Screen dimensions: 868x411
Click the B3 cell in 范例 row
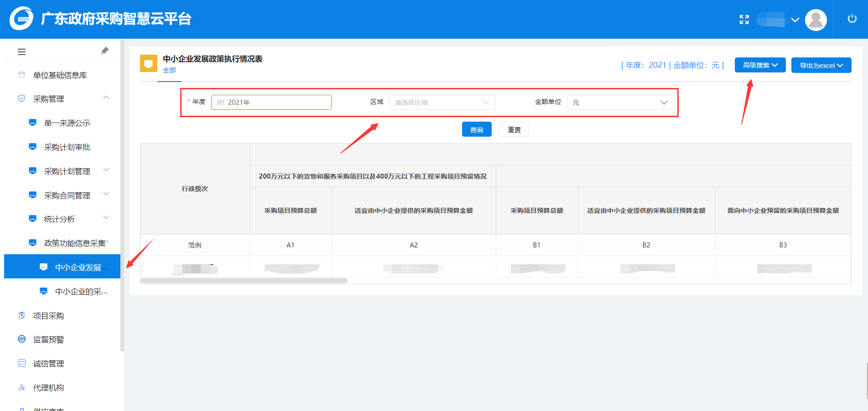pyautogui.click(x=783, y=245)
